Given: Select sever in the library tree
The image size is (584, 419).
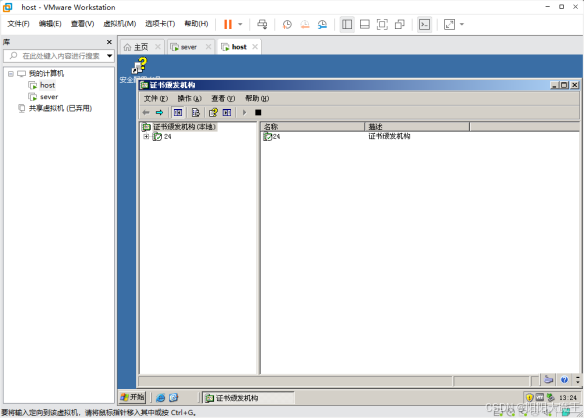Looking at the screenshot, I should tap(49, 97).
